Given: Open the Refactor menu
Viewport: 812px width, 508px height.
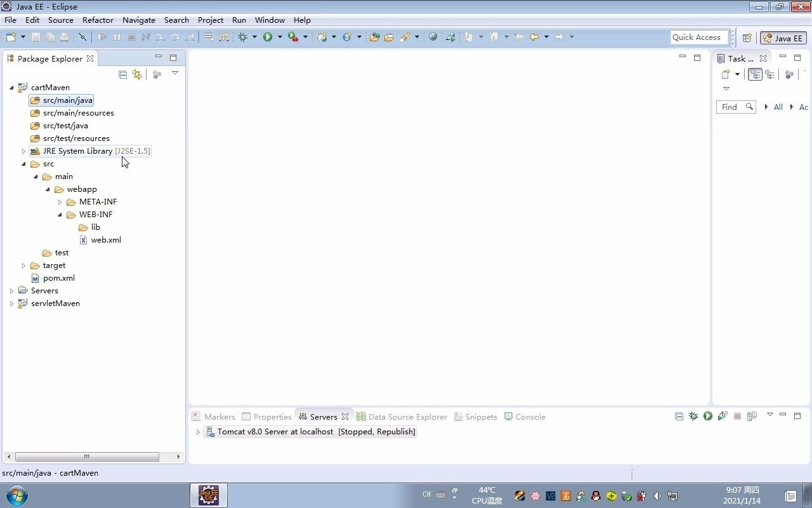Looking at the screenshot, I should click(x=98, y=20).
